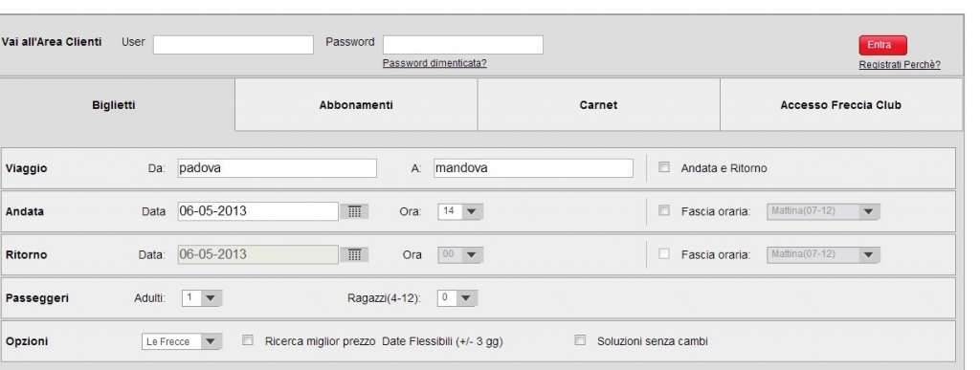Open the Ritorno date calendar picker
The width and height of the screenshot is (980, 370).
354,254
